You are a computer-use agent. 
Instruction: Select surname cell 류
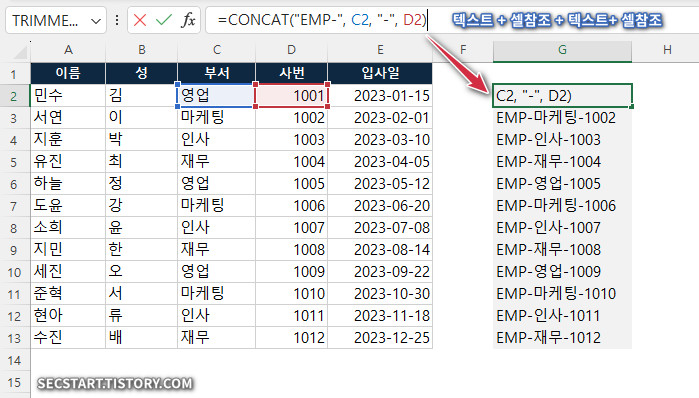tap(141, 316)
